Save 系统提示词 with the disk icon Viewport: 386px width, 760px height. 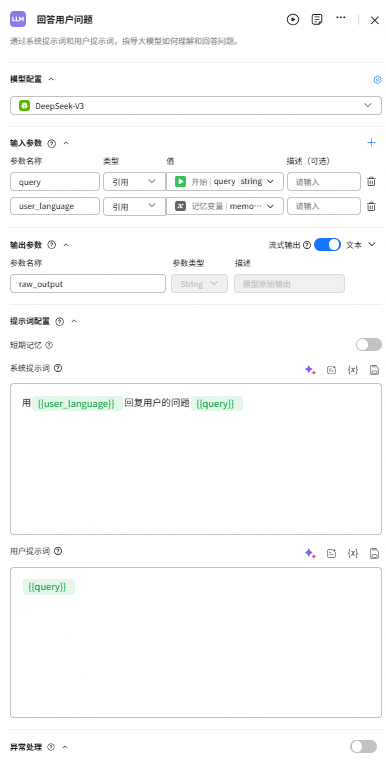click(374, 370)
